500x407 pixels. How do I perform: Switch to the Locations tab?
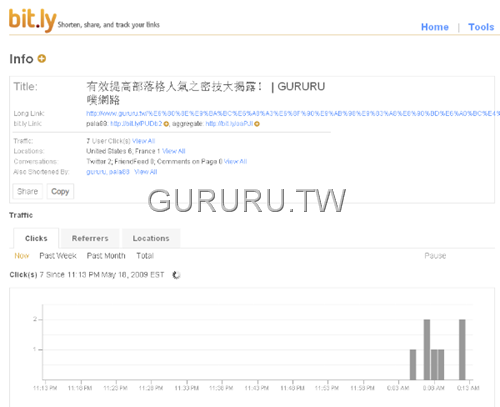coord(151,238)
